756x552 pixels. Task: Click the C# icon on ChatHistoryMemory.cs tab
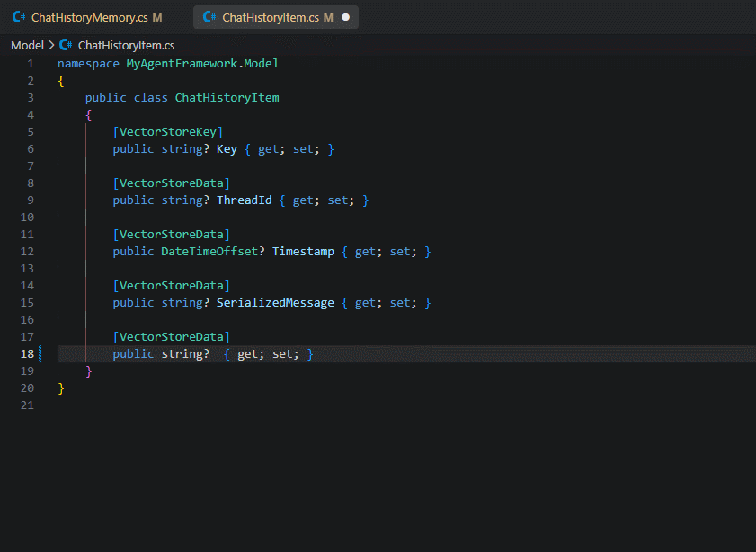tap(19, 17)
